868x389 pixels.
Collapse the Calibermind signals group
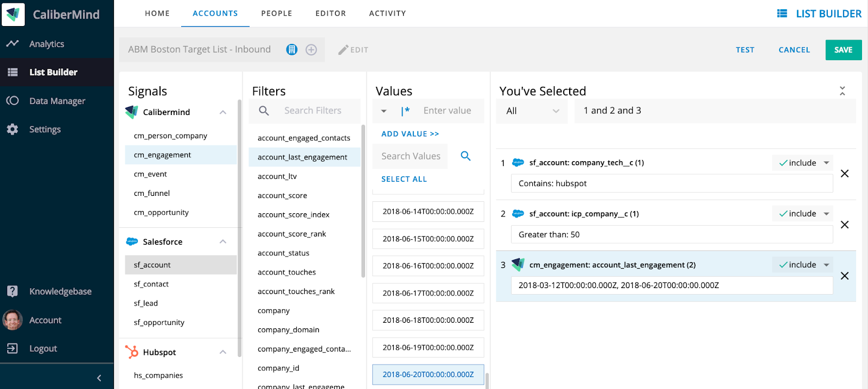coord(223,112)
